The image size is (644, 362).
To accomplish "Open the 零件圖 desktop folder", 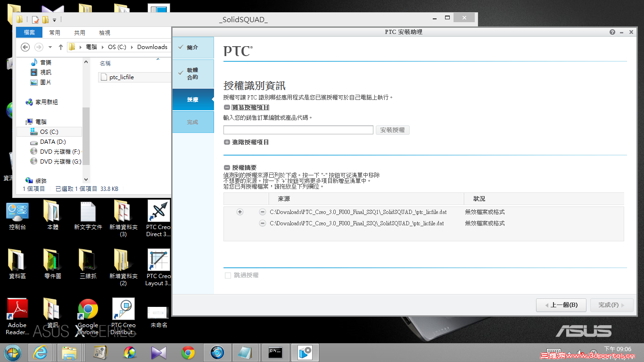I will [53, 264].
